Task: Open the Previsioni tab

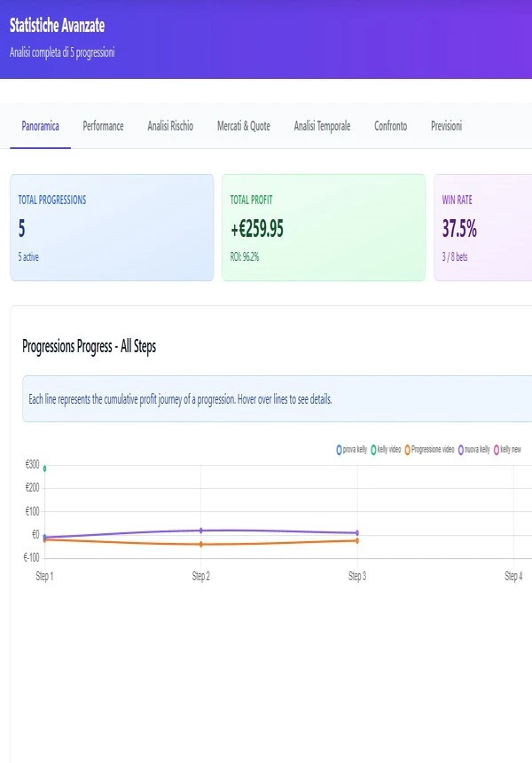Action: tap(446, 126)
